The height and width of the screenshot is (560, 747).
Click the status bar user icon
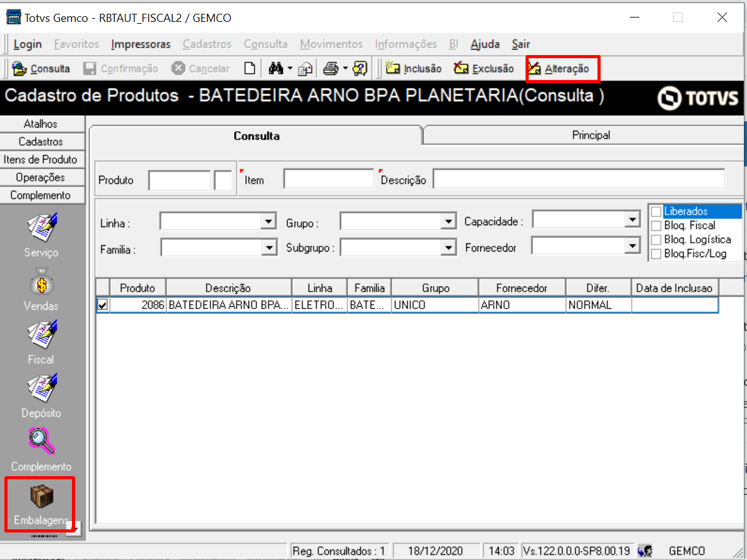pos(644,551)
